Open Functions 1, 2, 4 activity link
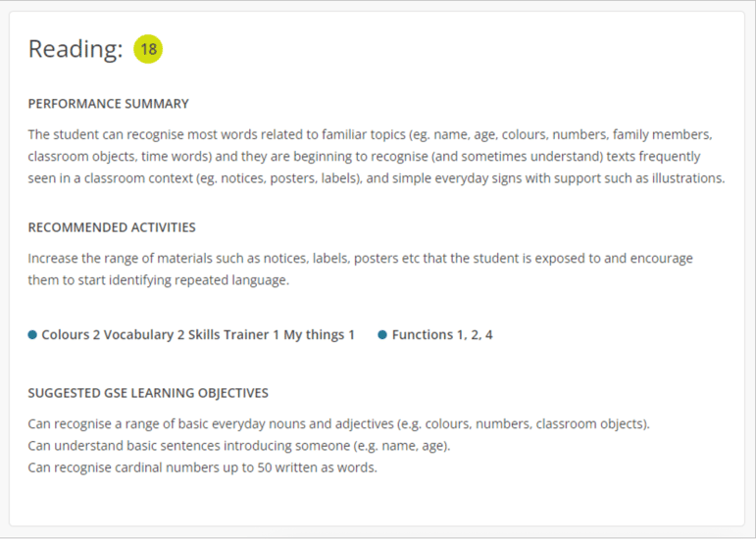The image size is (756, 540). pos(441,335)
